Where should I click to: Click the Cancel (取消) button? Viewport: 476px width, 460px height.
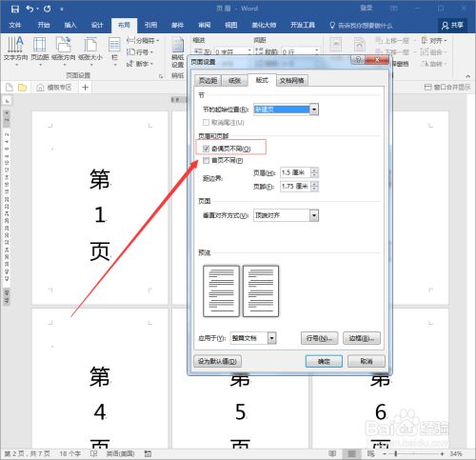pyautogui.click(x=367, y=361)
